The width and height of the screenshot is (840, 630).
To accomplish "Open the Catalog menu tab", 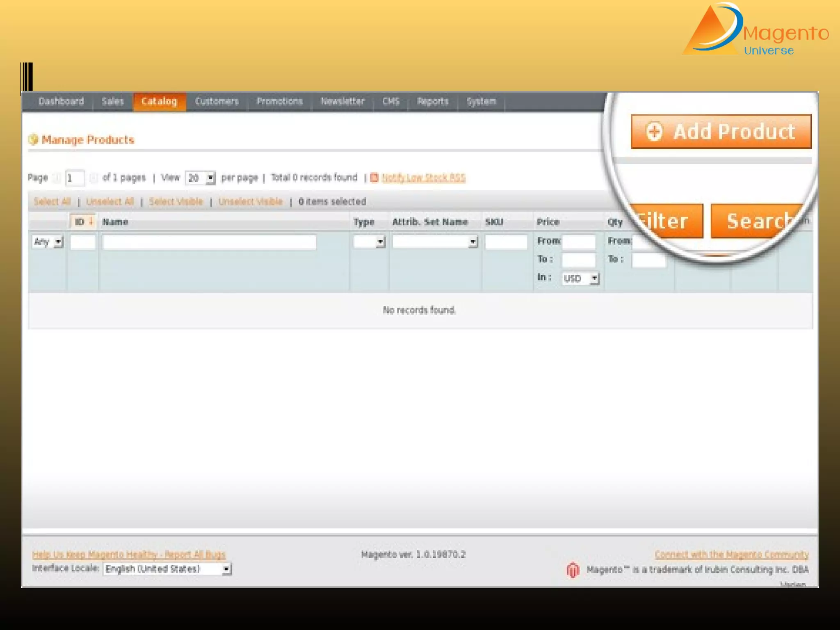I will [159, 101].
